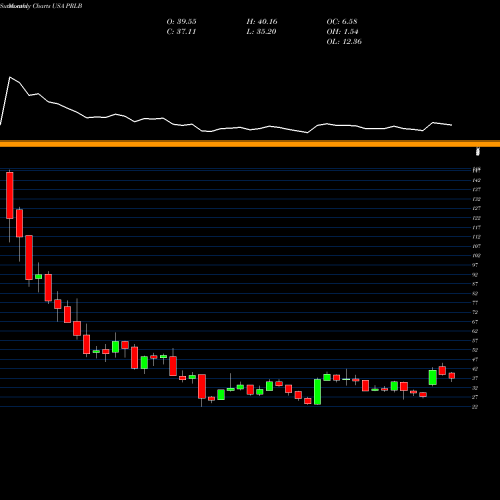
Task: Click the 57 price axis label
Action: point(475,341)
